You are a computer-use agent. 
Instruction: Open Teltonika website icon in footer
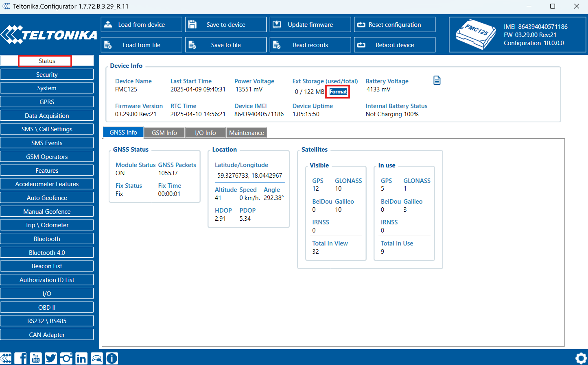click(6, 358)
